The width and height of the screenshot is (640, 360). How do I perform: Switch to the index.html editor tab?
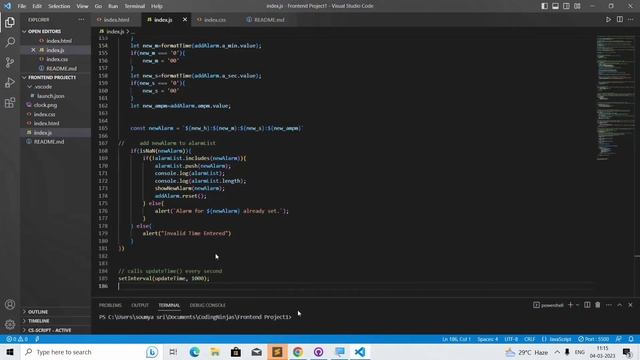[116, 20]
